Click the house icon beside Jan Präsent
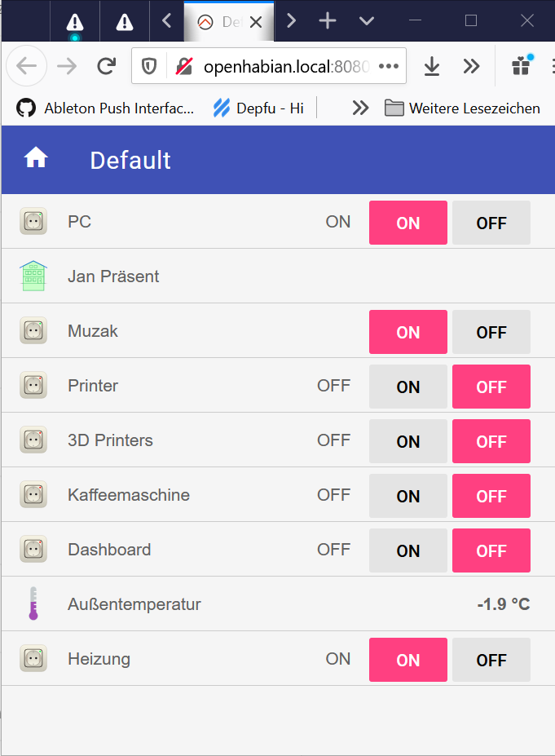The height and width of the screenshot is (756, 555). coord(33,276)
